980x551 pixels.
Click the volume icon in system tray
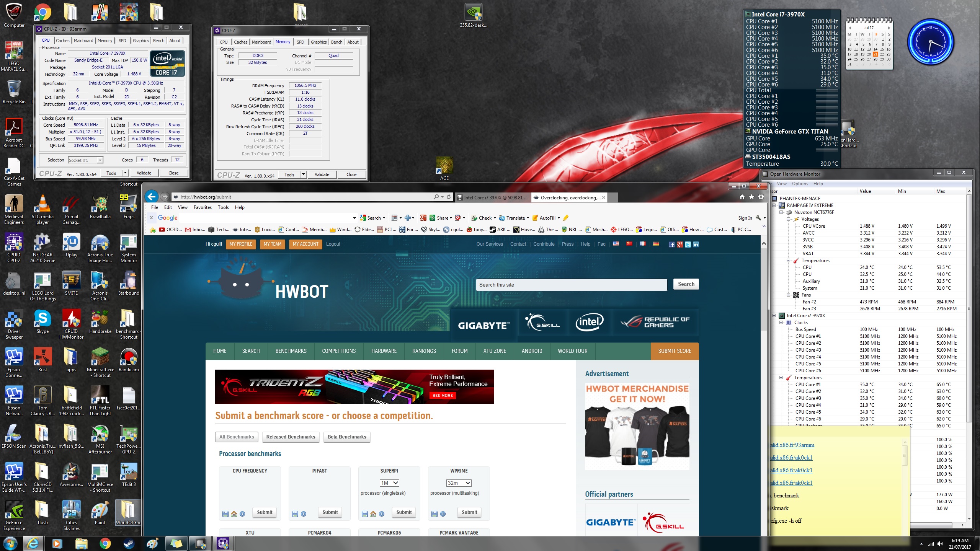point(940,544)
